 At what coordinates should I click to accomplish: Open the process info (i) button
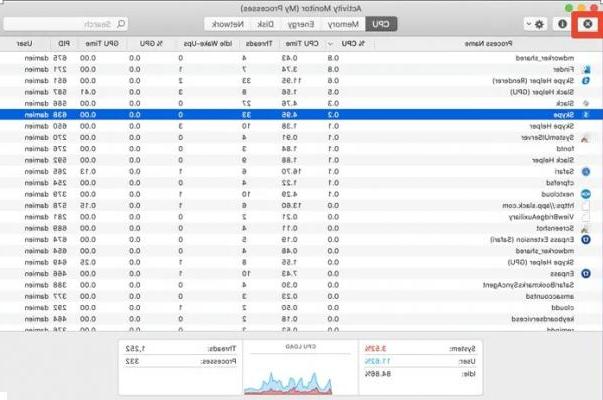tap(562, 24)
